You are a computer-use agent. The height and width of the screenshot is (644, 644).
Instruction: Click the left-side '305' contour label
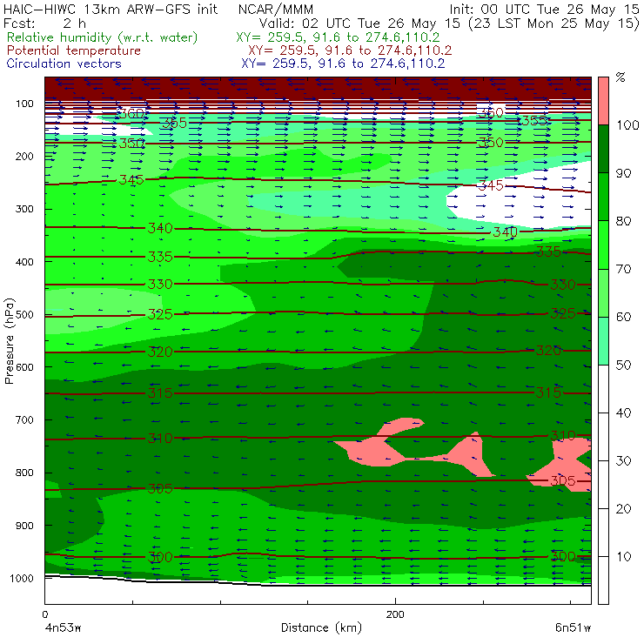160,488
